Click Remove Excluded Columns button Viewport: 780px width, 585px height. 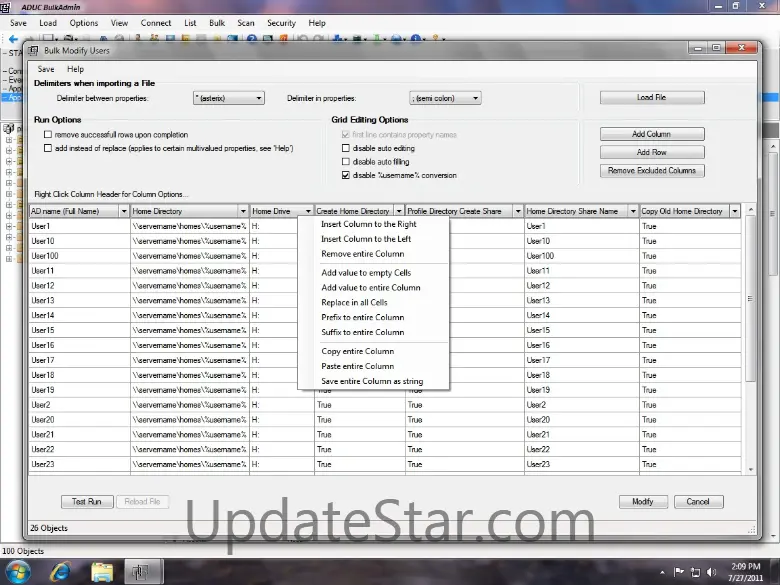tap(652, 171)
